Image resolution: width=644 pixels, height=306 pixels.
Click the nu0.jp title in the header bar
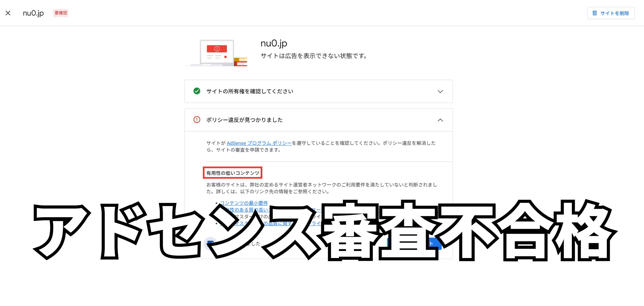tap(33, 13)
